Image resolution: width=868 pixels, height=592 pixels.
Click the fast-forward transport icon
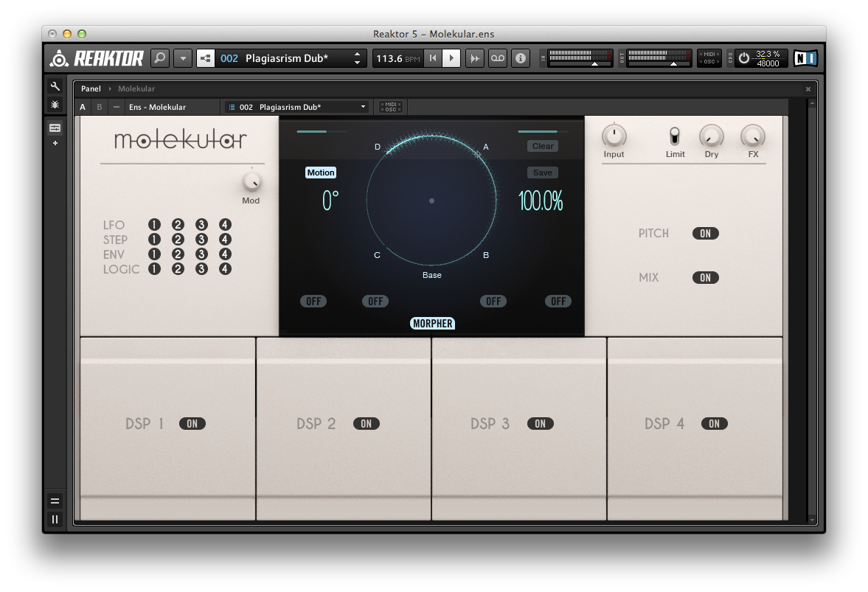pos(474,58)
